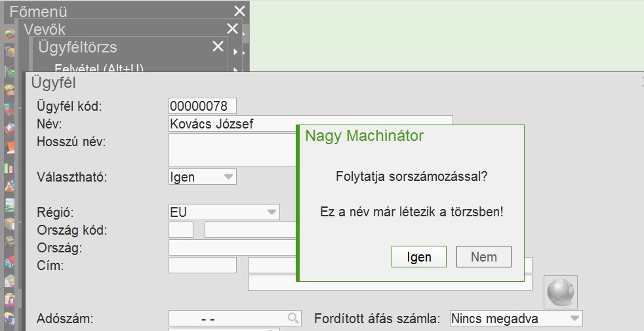Open the green money stack sidebar icon
644x331 pixels.
click(x=9, y=71)
